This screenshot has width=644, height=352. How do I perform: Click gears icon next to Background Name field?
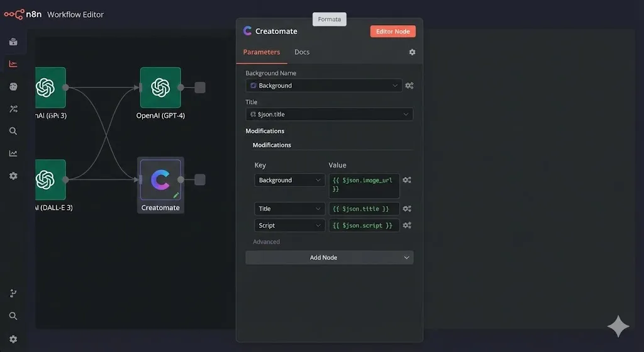pos(409,86)
